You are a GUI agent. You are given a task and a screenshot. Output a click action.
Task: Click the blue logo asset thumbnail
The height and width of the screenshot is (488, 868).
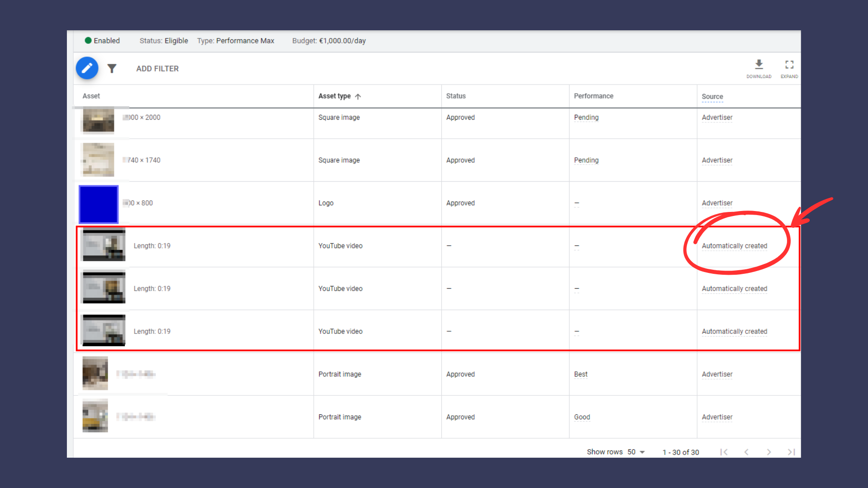coord(99,204)
